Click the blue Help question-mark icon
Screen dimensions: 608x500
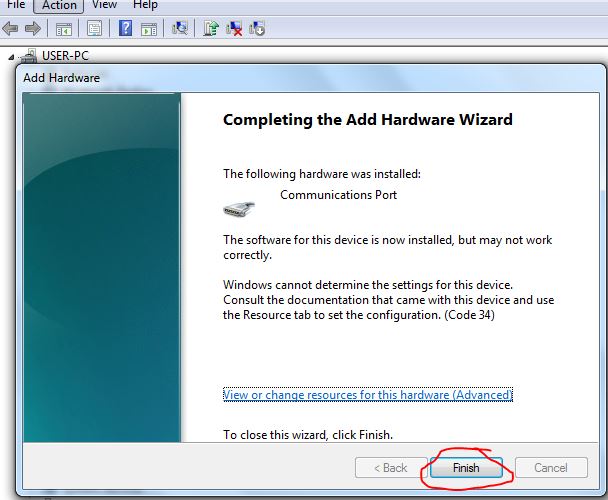(x=125, y=28)
